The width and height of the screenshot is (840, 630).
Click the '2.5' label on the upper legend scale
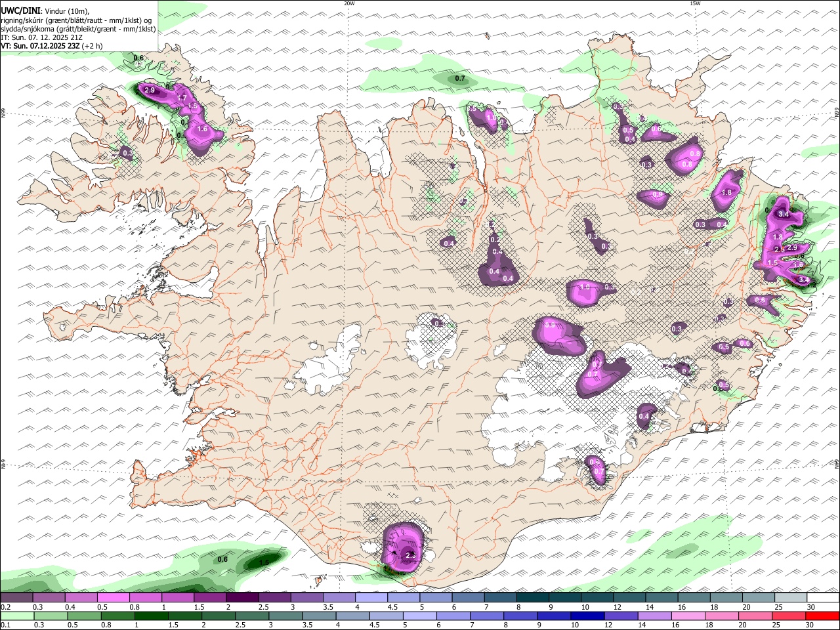[x=263, y=607]
